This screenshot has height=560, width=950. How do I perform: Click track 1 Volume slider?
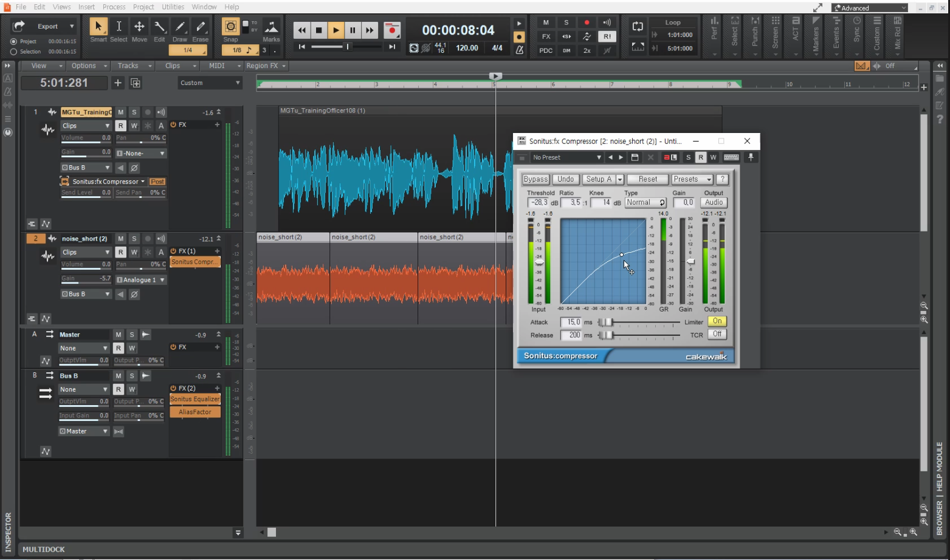[86, 138]
